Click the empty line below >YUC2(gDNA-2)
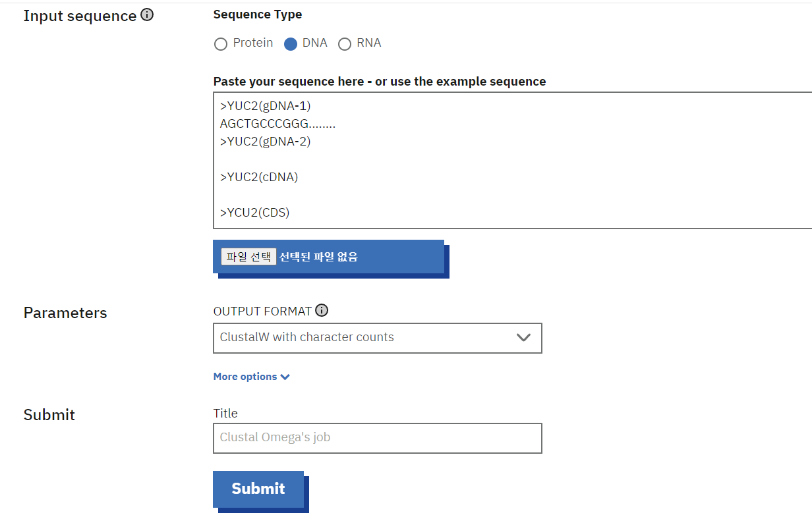The image size is (812, 515). pos(395,159)
